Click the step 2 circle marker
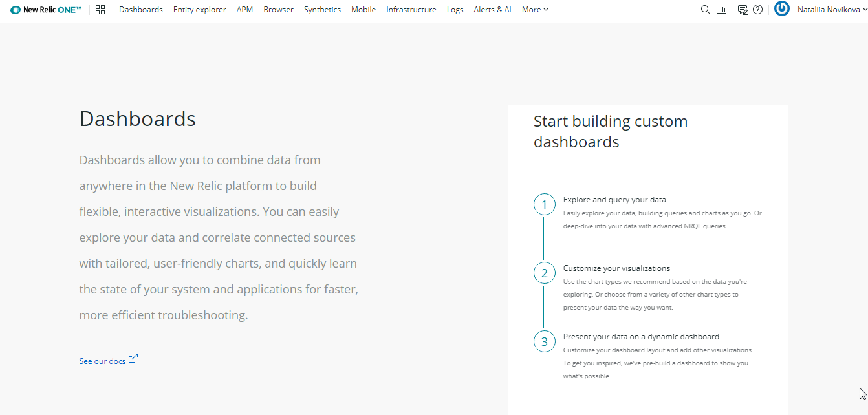 point(545,273)
